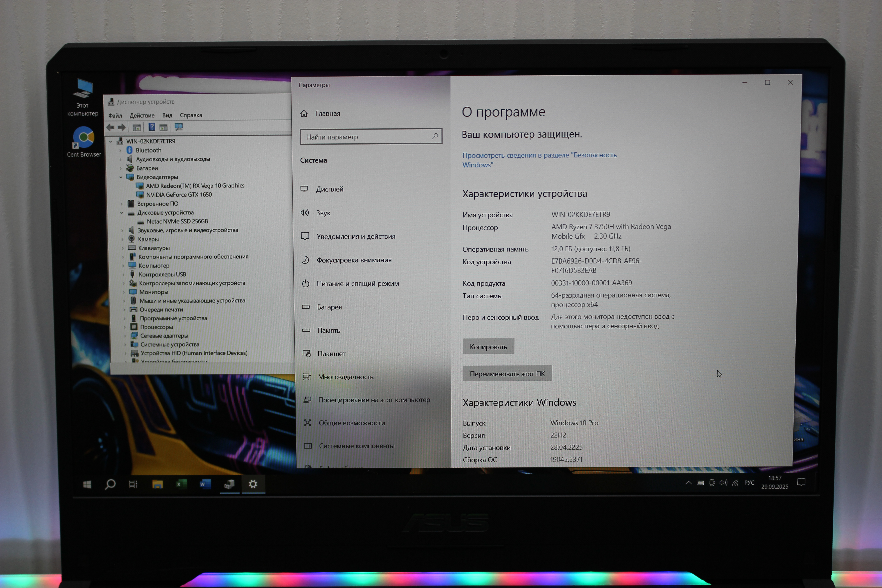
Task: Open the Действие menu
Action: click(x=142, y=116)
